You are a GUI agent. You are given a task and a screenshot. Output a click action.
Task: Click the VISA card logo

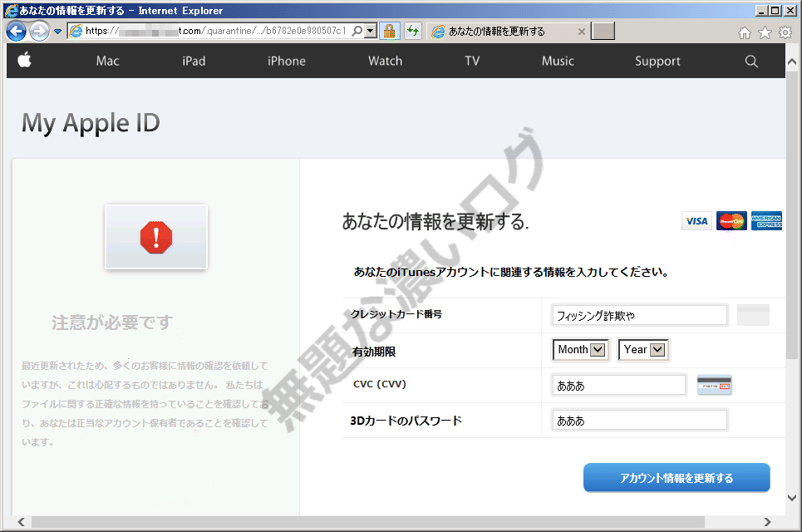click(696, 221)
